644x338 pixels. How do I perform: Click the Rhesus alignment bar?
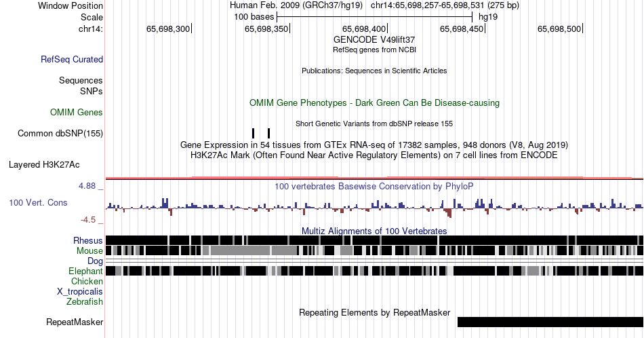click(x=374, y=240)
